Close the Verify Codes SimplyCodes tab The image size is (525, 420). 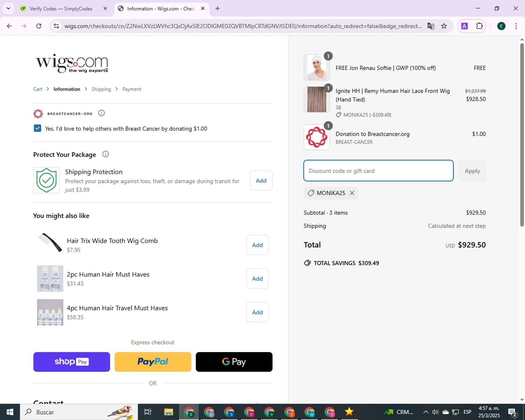[105, 8]
